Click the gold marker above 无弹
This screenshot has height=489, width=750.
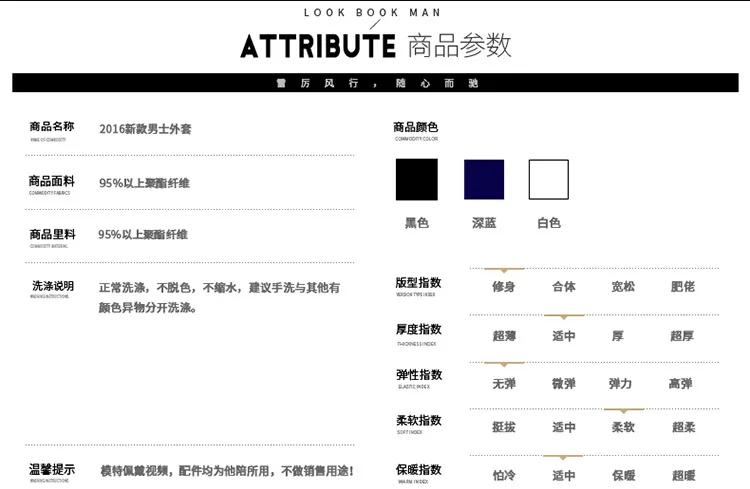pos(504,365)
